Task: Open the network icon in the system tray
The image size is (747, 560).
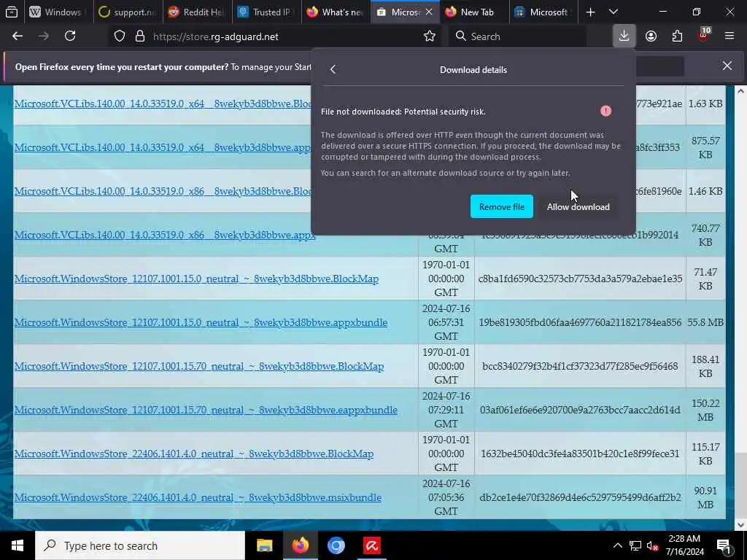Action: pos(635,545)
